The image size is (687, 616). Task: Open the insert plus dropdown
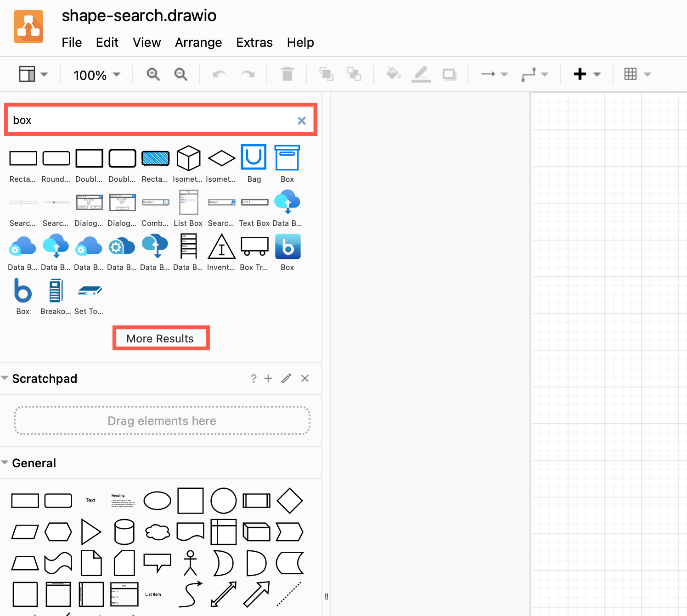586,74
